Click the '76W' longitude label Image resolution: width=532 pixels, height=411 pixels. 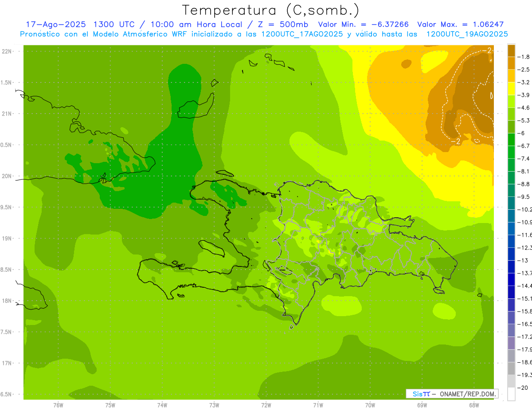click(58, 405)
